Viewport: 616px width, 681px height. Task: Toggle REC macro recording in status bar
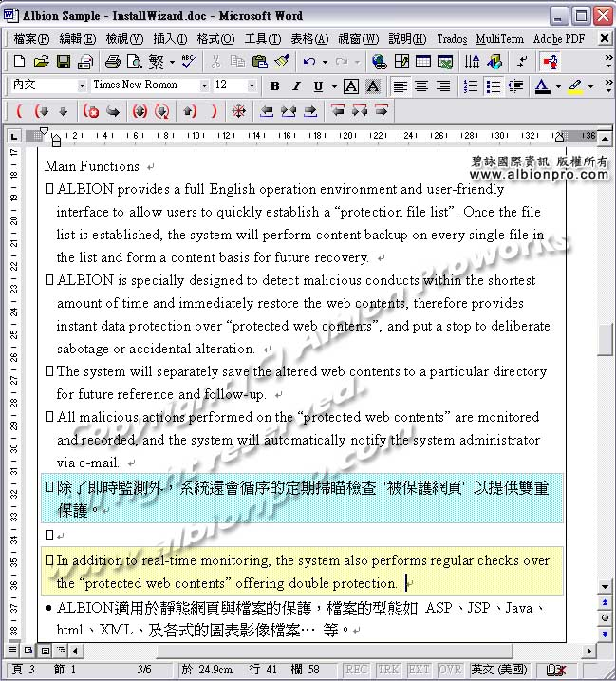356,669
